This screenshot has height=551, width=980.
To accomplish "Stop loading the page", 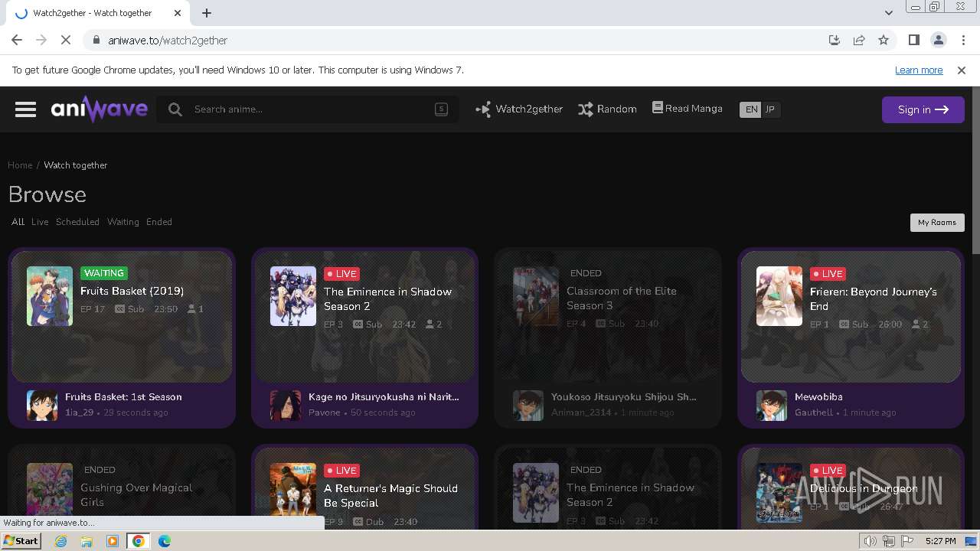I will click(x=66, y=41).
